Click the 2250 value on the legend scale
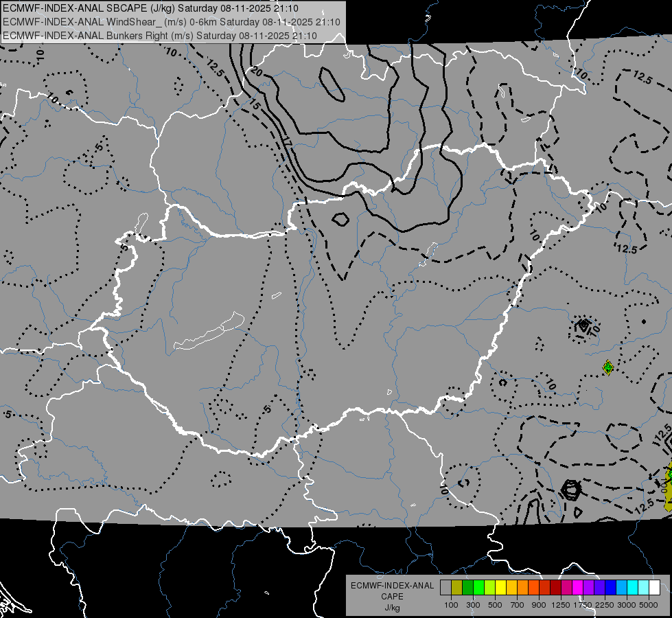 [x=604, y=605]
